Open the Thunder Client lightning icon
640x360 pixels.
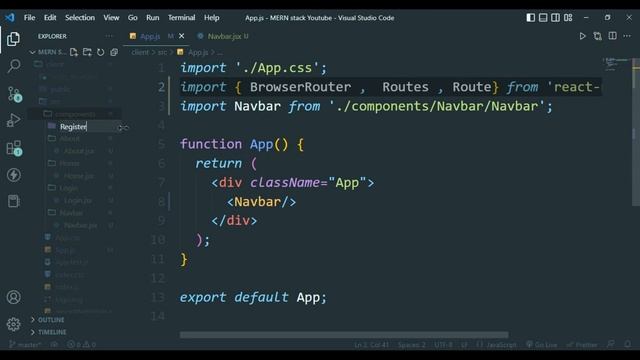tap(13, 175)
